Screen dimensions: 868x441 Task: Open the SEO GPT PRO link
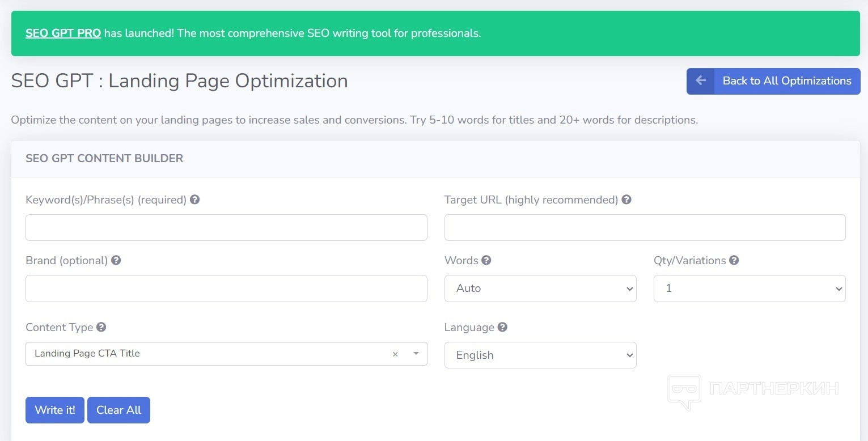[63, 33]
